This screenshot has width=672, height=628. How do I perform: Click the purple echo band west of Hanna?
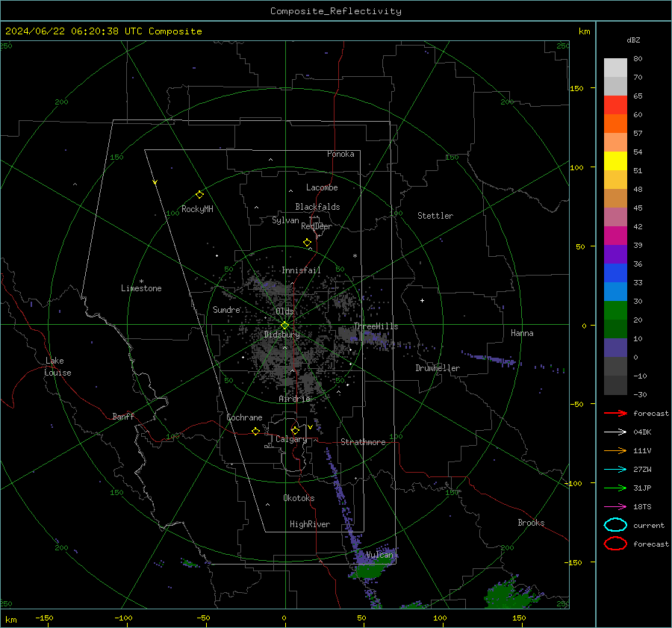(491, 358)
